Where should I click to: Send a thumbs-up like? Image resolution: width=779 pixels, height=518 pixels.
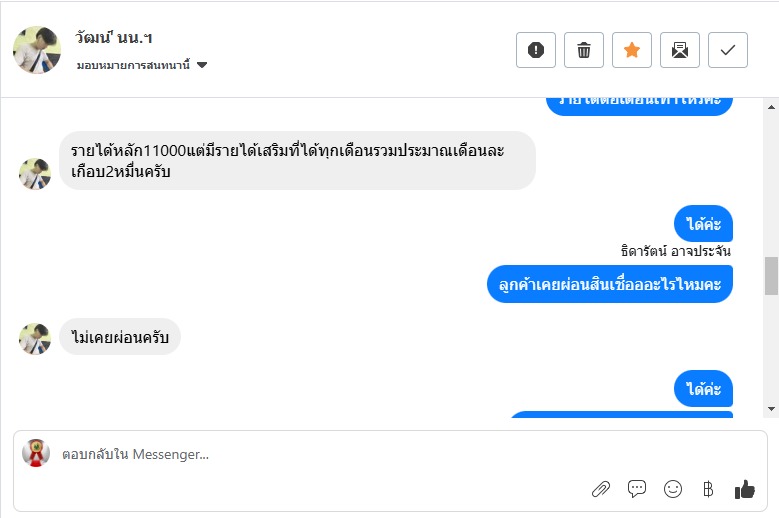pyautogui.click(x=744, y=489)
